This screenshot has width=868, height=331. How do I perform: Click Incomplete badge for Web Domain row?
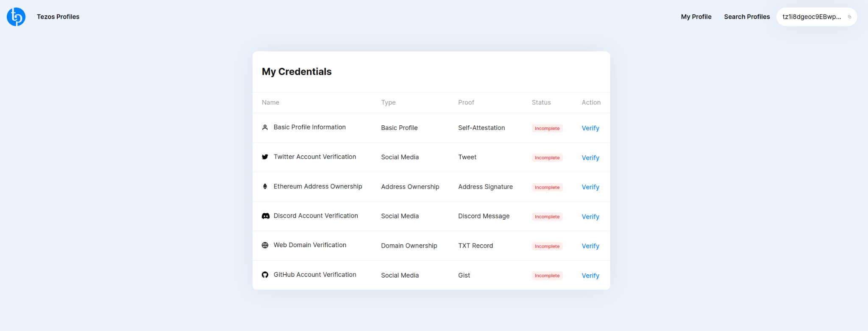(x=547, y=246)
